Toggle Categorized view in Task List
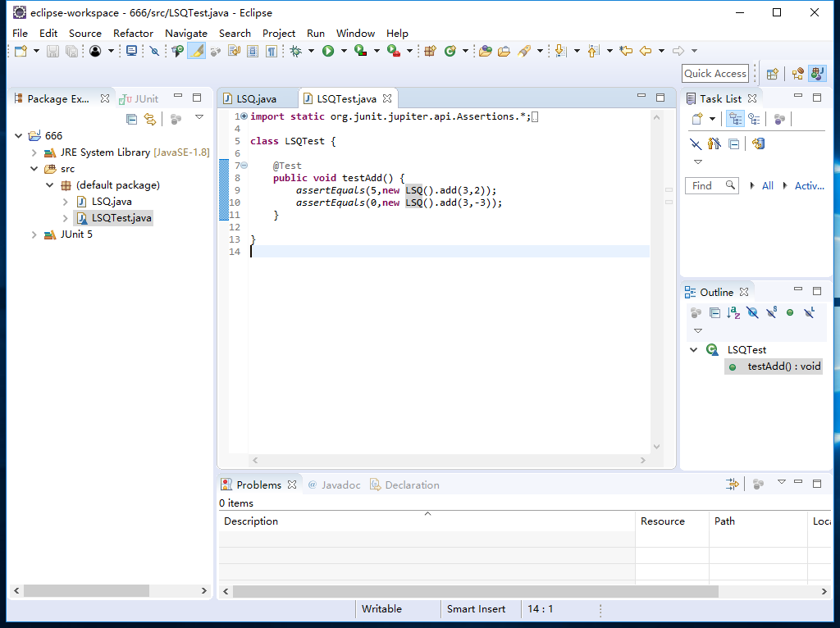The height and width of the screenshot is (628, 840). [x=735, y=119]
